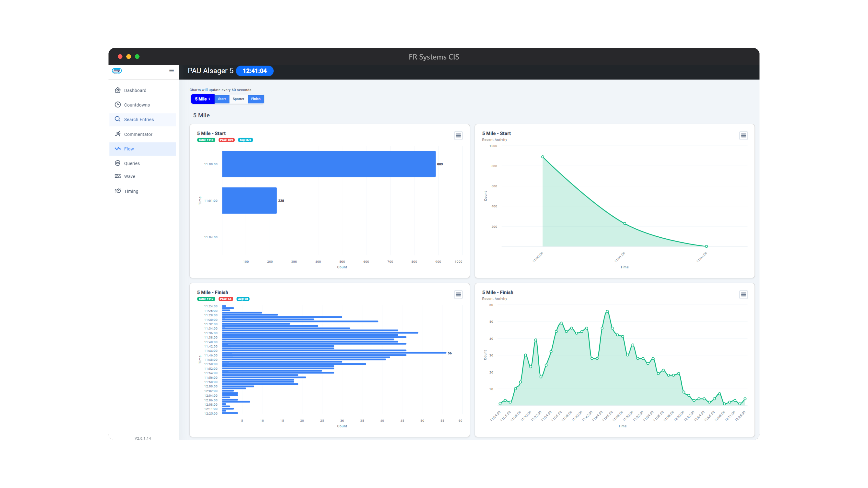The height and width of the screenshot is (488, 868).
Task: Click the version number V2.0.1.14
Action: pos(142,438)
